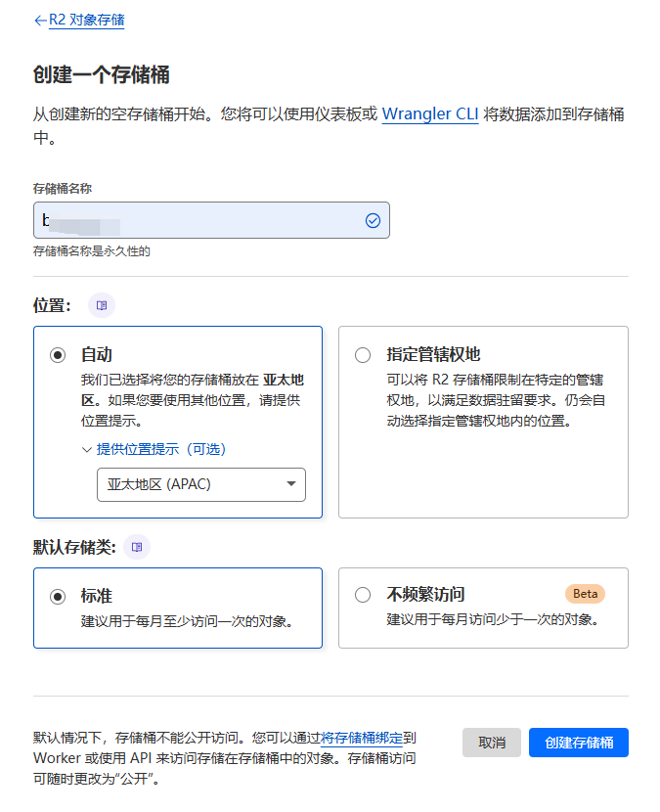Image resolution: width=660 pixels, height=812 pixels.
Task: Click the back arrow to R2 对象存储
Action: [40, 21]
